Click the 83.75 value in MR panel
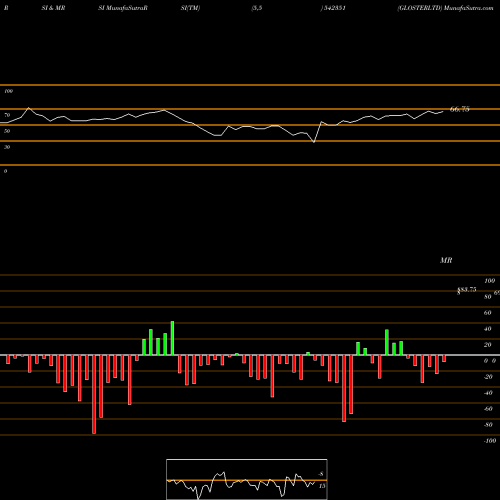Viewport: 500px width, 500px height. pyautogui.click(x=467, y=290)
